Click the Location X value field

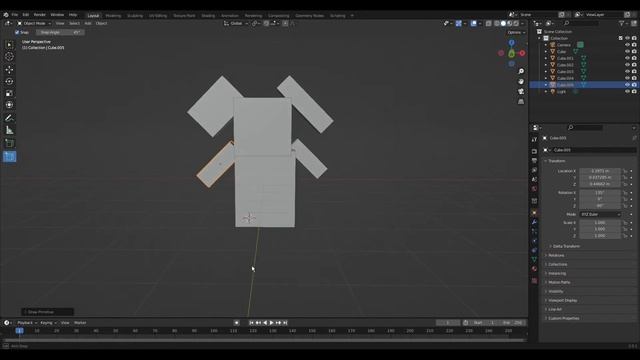[600, 171]
